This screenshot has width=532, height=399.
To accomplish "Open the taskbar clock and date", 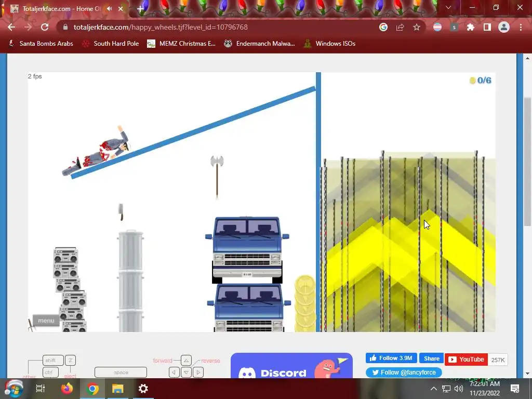I will pos(485,389).
